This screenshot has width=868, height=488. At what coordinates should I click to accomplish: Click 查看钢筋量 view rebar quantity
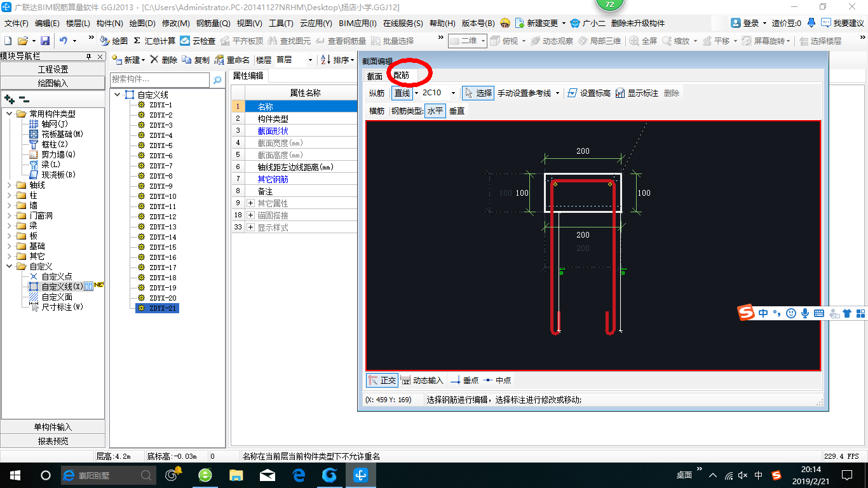[x=341, y=41]
